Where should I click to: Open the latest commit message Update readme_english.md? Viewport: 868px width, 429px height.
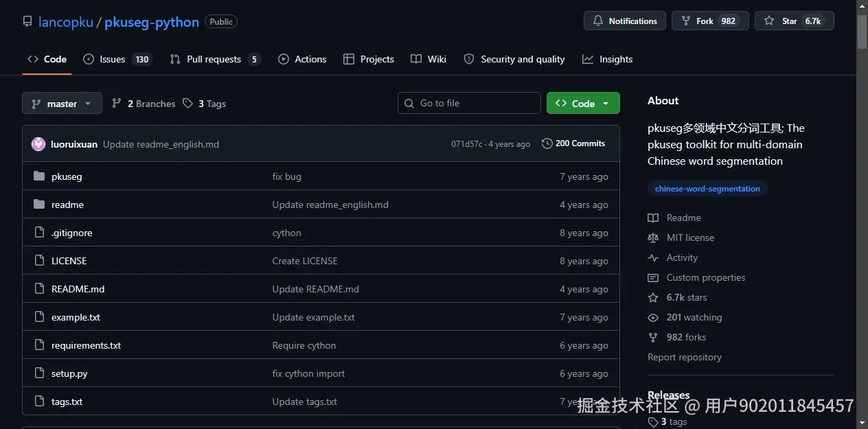click(x=161, y=144)
